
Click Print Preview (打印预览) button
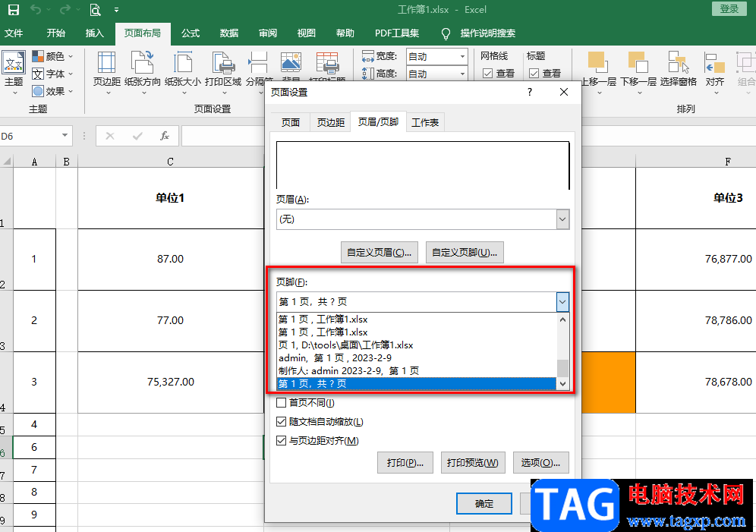coord(472,463)
